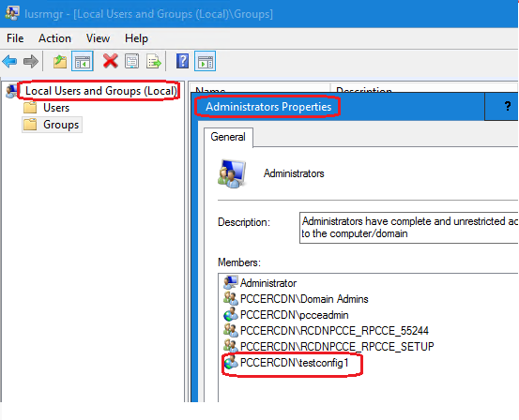Viewport: 519px width, 420px height.
Task: Select the General tab
Action: (228, 137)
